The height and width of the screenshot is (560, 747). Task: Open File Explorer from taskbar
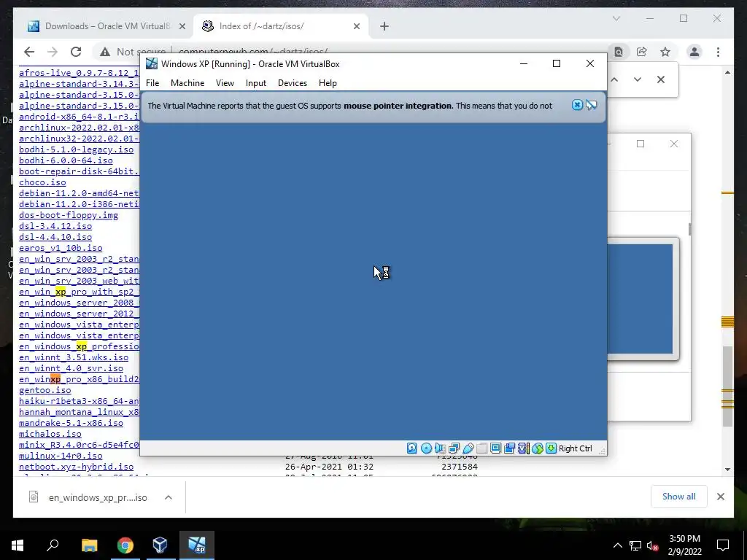[x=89, y=545]
